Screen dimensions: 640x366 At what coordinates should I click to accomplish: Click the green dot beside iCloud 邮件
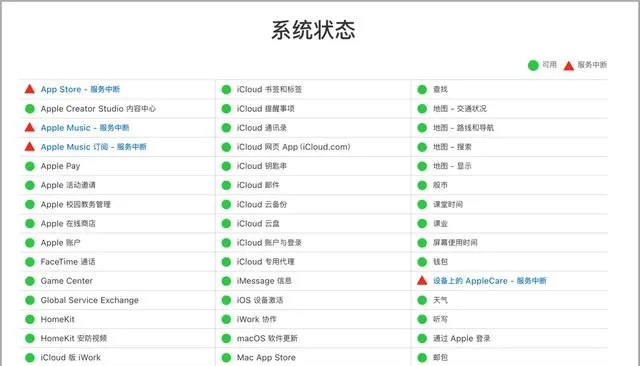tap(226, 185)
